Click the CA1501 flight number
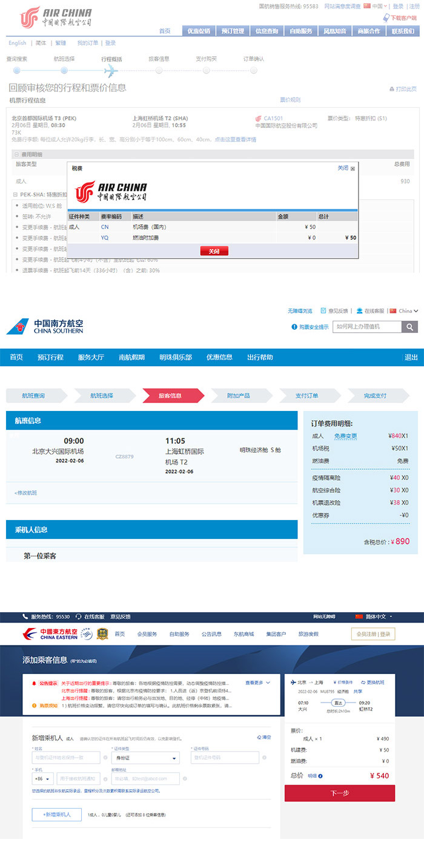Screen dimensions: 424x868 coord(273,118)
